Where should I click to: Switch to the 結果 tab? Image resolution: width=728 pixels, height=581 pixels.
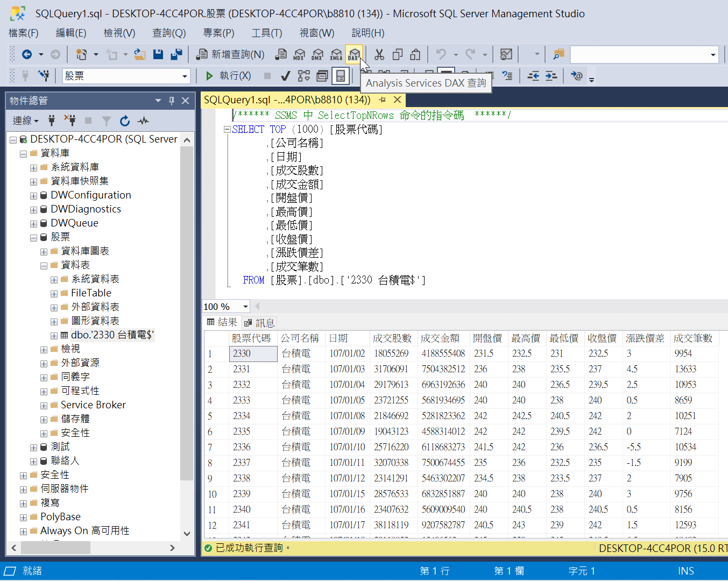(222, 322)
